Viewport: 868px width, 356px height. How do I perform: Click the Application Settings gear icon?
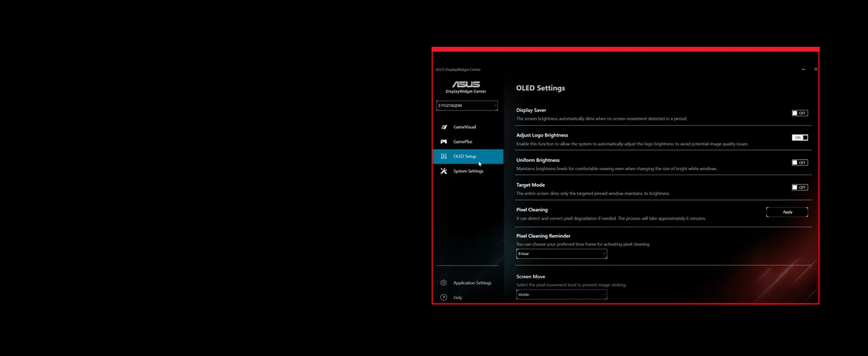tap(443, 283)
